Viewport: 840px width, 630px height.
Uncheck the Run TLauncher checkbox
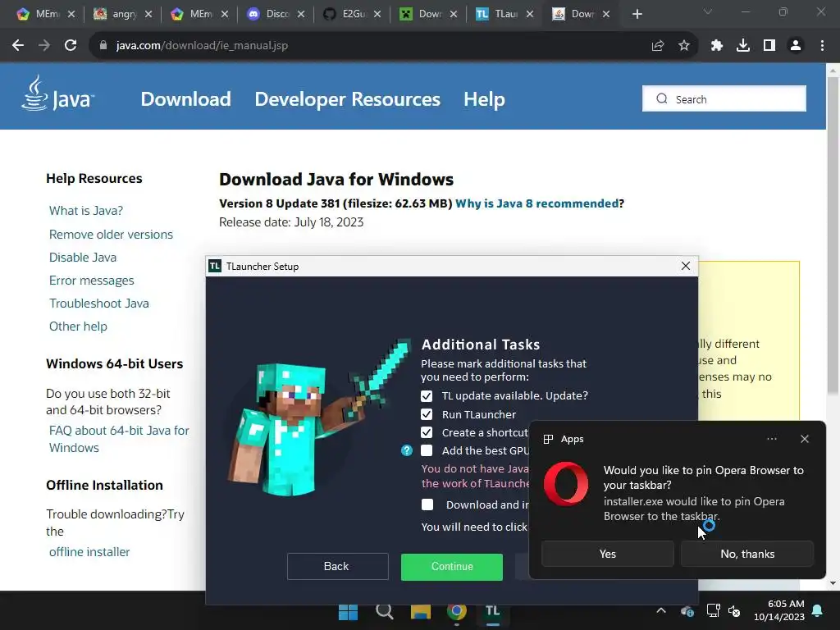click(427, 414)
